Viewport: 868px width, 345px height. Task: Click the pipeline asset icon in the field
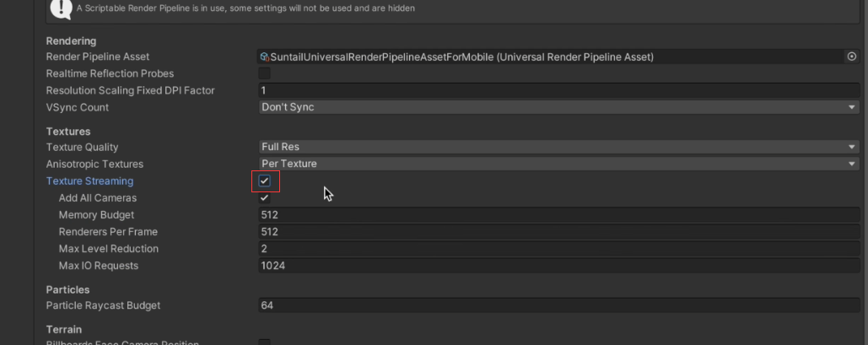tap(265, 57)
